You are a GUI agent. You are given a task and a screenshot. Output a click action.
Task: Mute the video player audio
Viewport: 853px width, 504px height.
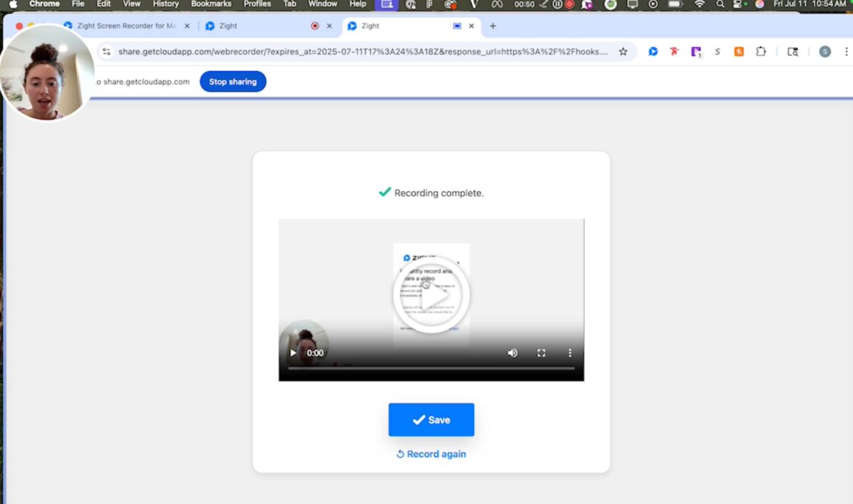[x=513, y=353]
